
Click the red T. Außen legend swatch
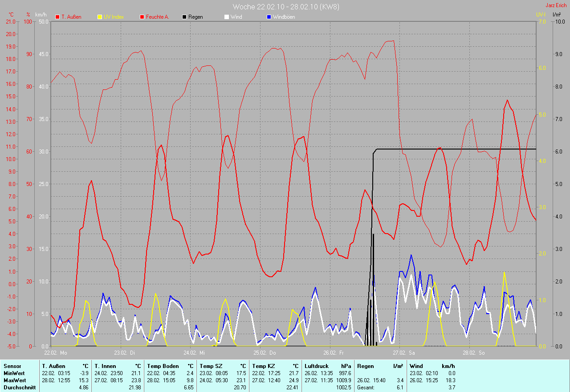(57, 17)
